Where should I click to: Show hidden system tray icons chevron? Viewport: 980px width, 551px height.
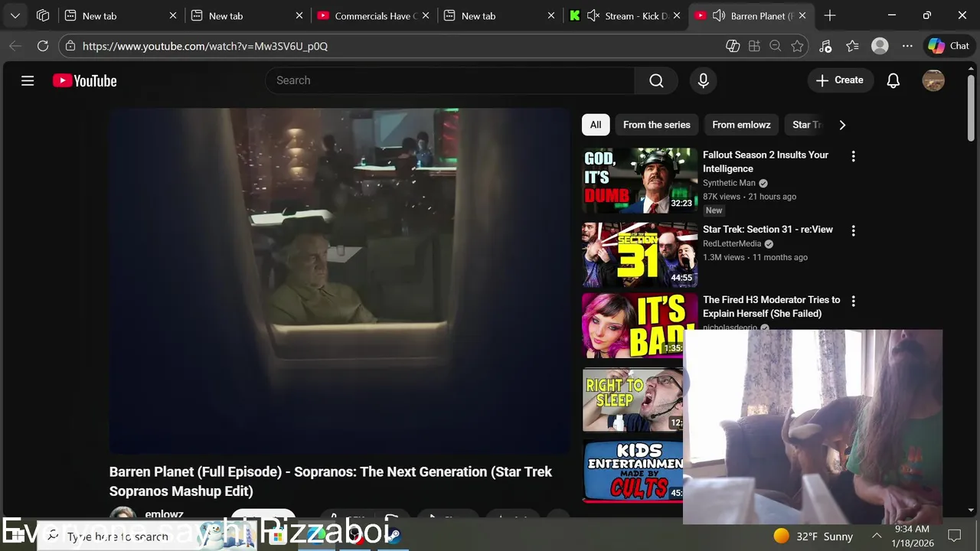(x=877, y=536)
